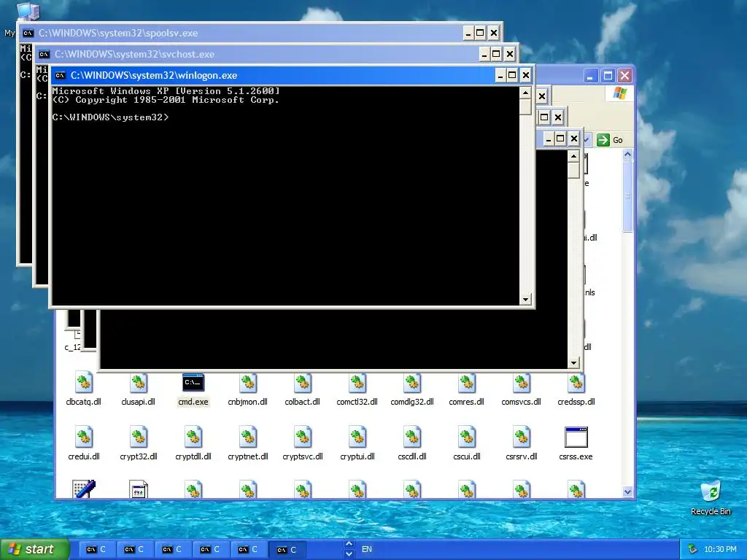The image size is (747, 560).
Task: Click the taskbar toolbar up chevron
Action: [x=349, y=544]
